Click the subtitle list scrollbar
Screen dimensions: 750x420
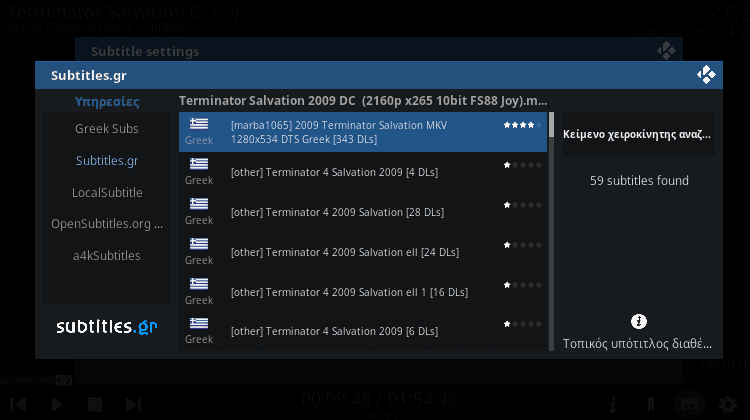coord(551,232)
